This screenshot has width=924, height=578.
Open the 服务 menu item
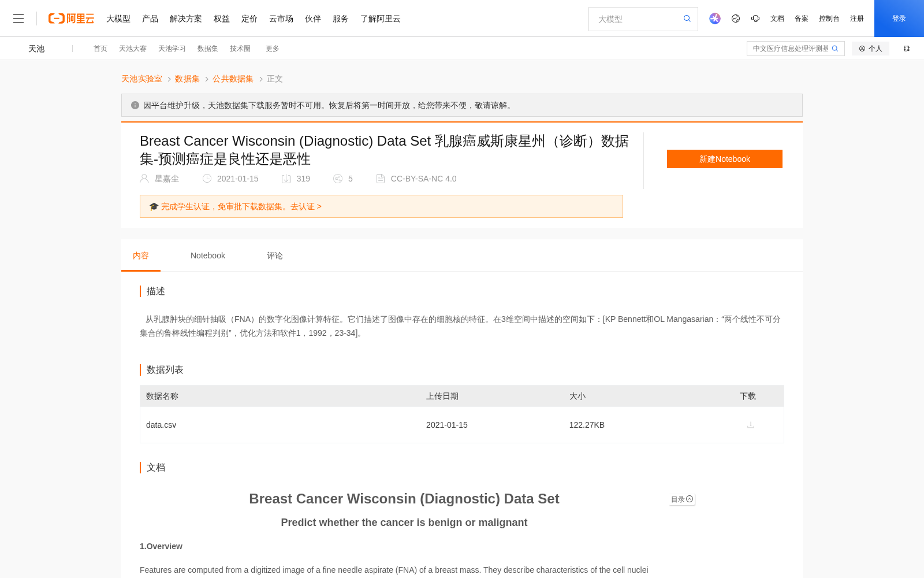point(341,18)
